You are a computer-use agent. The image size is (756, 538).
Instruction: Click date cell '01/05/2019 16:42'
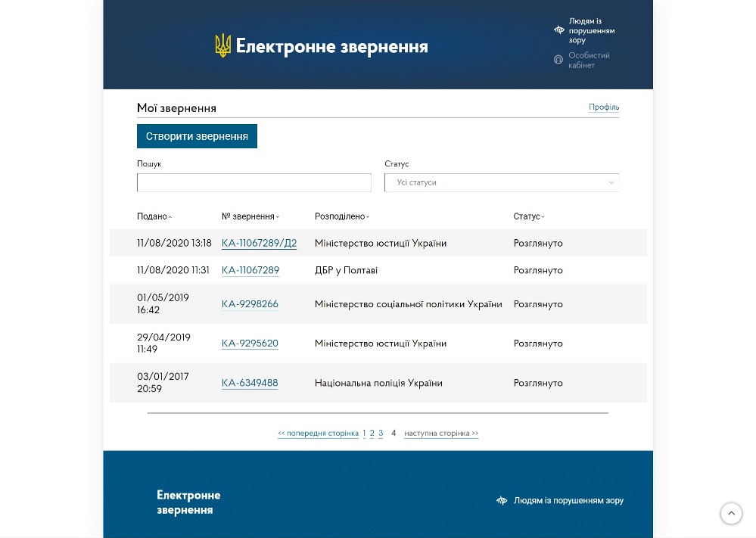(163, 303)
